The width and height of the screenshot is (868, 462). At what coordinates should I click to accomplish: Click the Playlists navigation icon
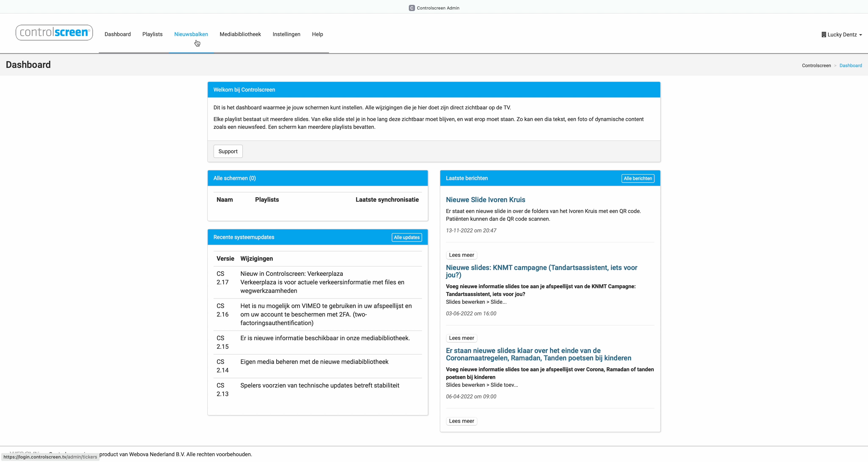[152, 34]
